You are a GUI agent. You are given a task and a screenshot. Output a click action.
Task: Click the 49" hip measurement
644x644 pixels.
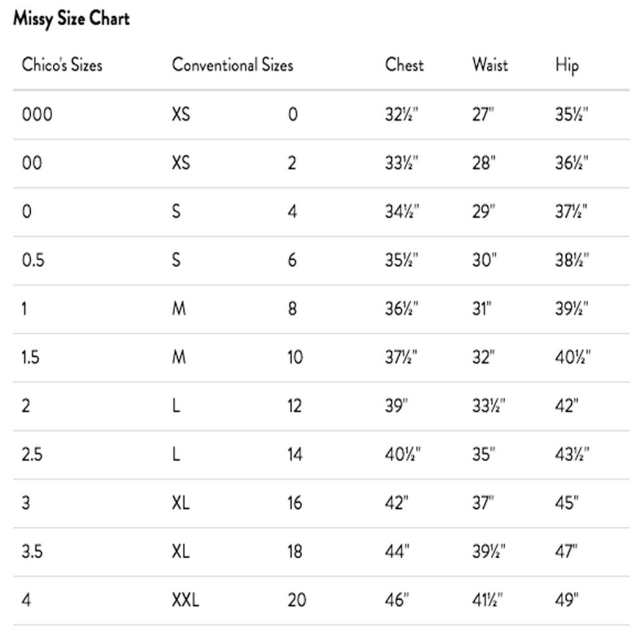coord(567,601)
